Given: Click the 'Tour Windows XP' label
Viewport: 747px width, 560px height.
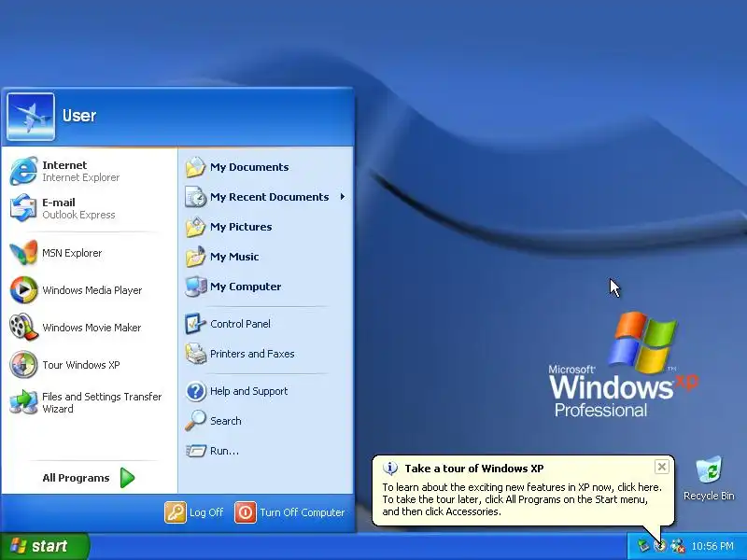Looking at the screenshot, I should (x=81, y=365).
